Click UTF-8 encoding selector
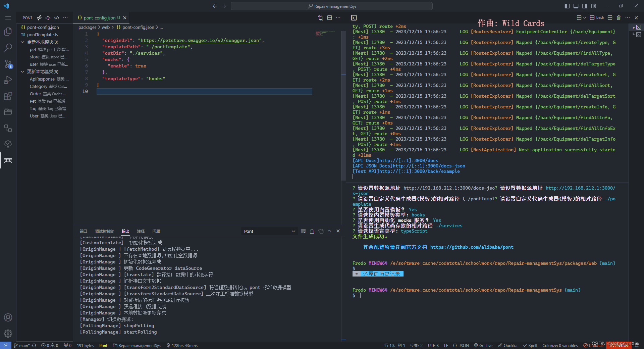Screen dimensions: 644x349 point(433,345)
